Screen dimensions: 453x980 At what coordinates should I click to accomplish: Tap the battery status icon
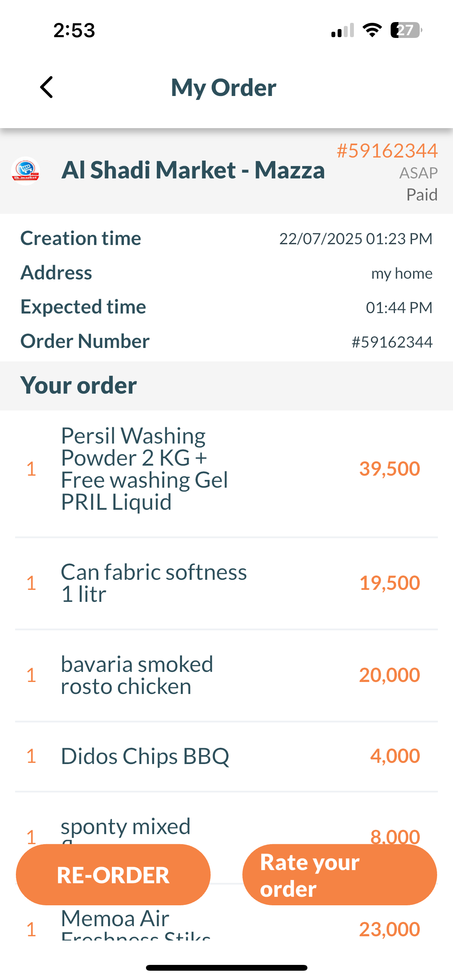click(406, 30)
